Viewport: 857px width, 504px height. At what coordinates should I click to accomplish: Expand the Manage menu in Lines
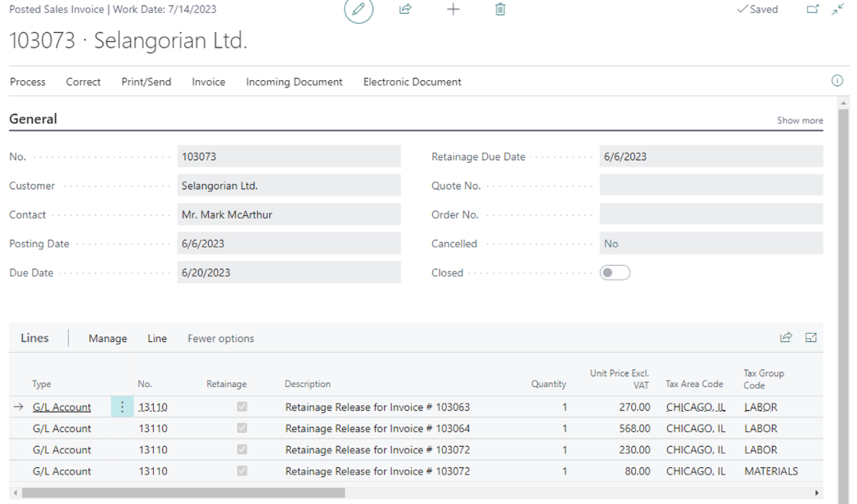click(107, 339)
